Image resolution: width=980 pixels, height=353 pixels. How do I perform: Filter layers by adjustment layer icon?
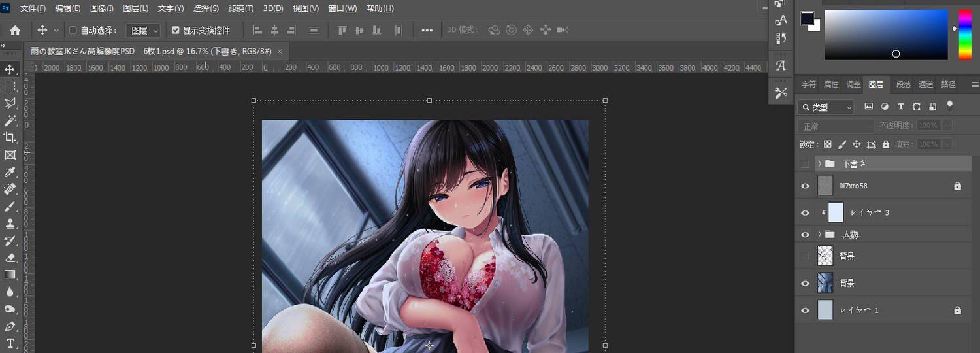click(885, 107)
